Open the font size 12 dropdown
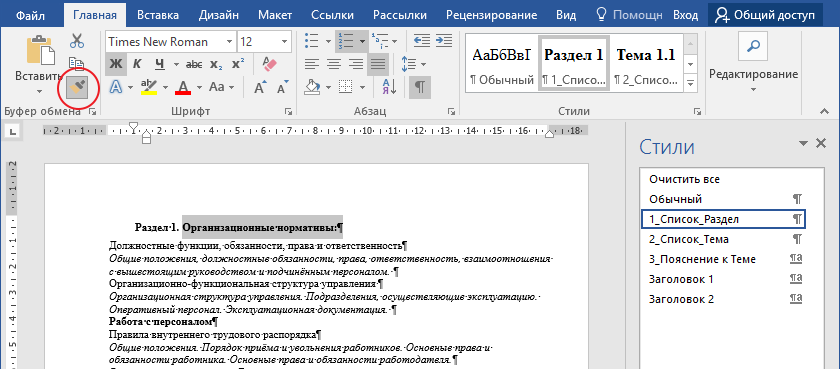Viewport: 840px width, 369px height. [x=285, y=42]
